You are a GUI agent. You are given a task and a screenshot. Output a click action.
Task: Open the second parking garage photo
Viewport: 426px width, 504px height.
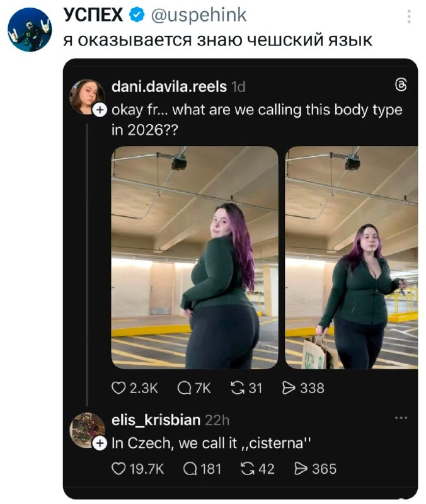(x=351, y=257)
